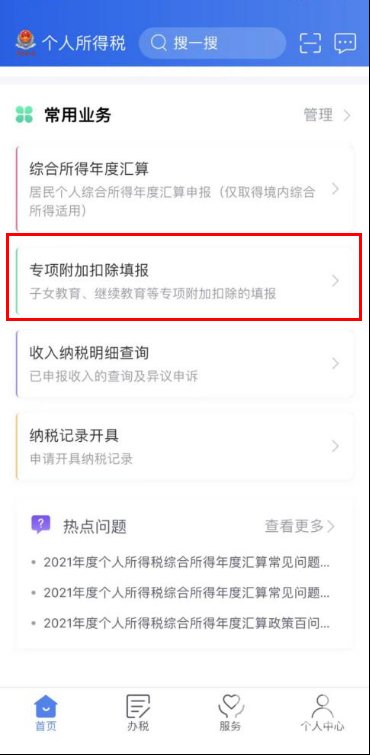The width and height of the screenshot is (370, 755).
Task: Open 管理 for common services
Action: [x=327, y=115]
